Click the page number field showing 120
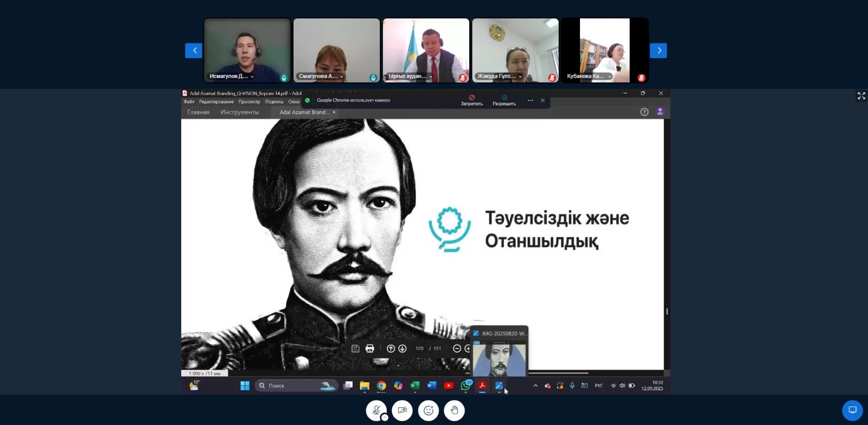The width and height of the screenshot is (868, 425). [419, 348]
